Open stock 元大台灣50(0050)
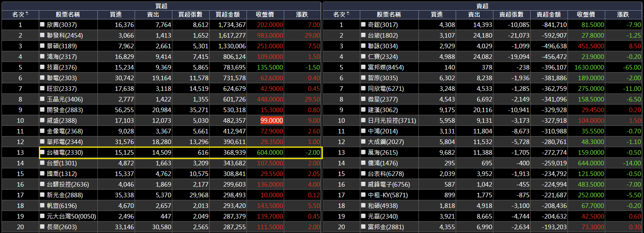 [x=71, y=216]
